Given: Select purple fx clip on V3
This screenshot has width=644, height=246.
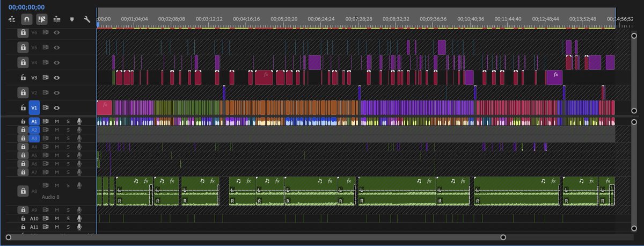Looking at the screenshot, I should [554, 77].
